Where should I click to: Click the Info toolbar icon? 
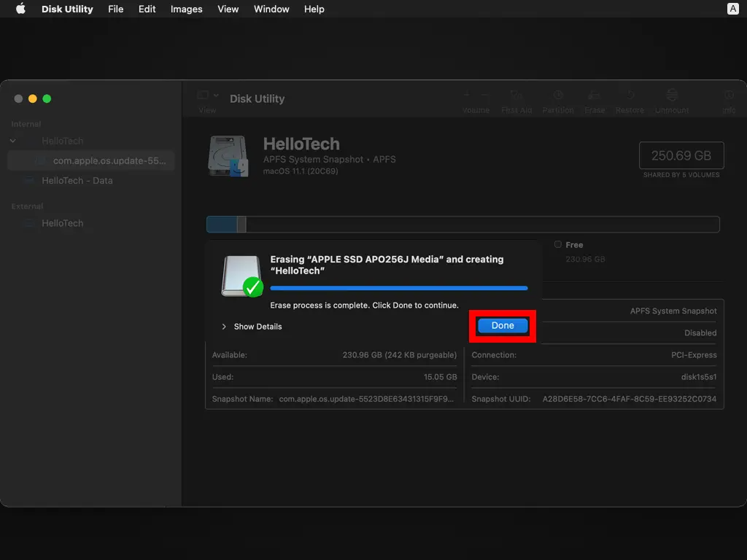729,96
